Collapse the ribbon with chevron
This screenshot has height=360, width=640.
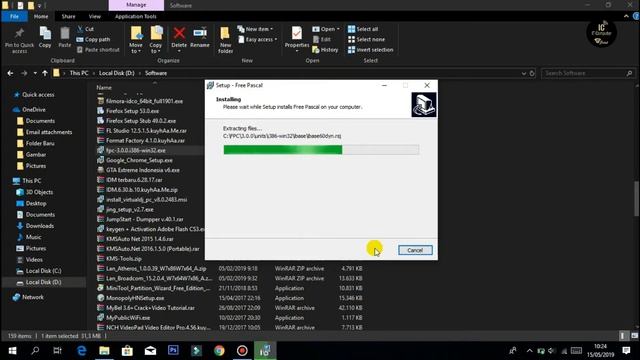[x=626, y=16]
